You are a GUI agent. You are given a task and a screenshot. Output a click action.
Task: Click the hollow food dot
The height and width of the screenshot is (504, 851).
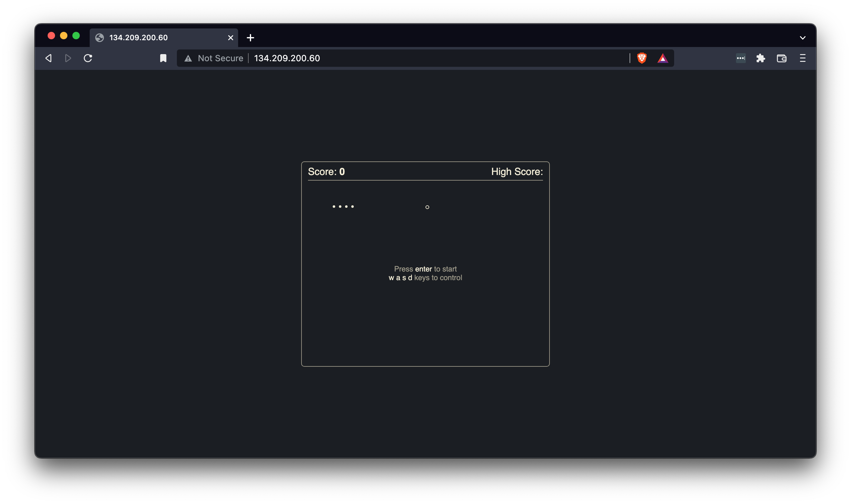click(x=427, y=207)
